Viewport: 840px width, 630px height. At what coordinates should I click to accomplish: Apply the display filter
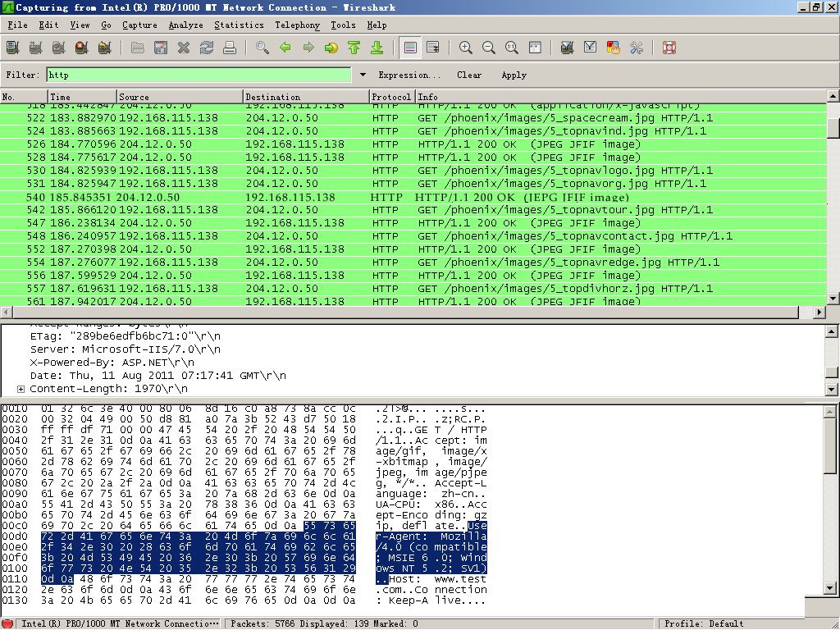click(x=514, y=75)
